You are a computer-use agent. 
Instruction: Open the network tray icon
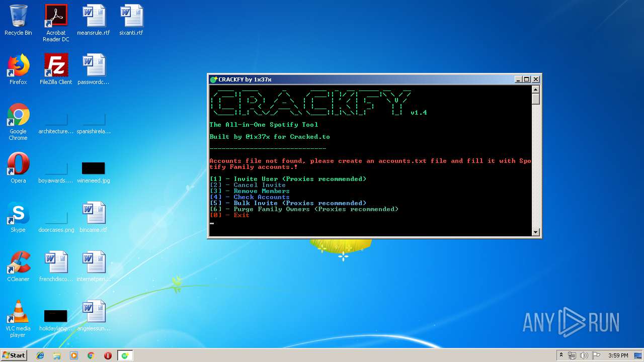tap(572, 355)
